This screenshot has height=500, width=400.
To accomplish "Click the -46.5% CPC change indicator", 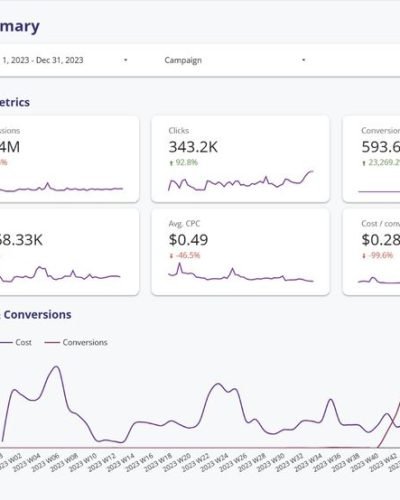I will point(185,256).
